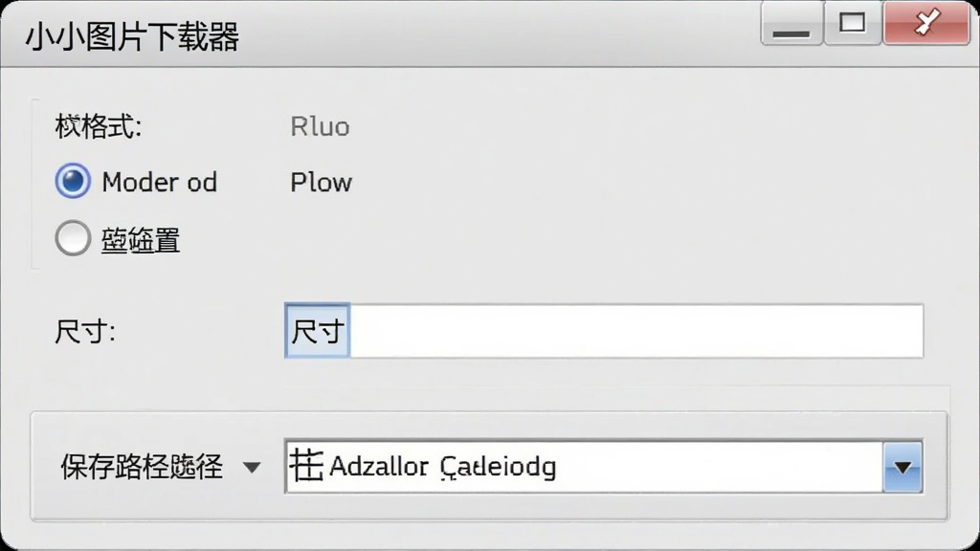Open the blue dropdown arrow of save path combo
The image size is (980, 551).
click(x=902, y=467)
